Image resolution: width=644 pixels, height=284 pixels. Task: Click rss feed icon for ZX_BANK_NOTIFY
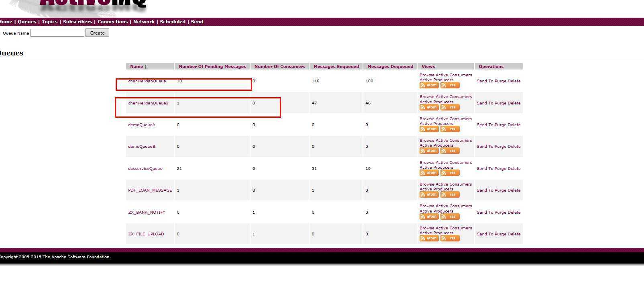pos(450,217)
